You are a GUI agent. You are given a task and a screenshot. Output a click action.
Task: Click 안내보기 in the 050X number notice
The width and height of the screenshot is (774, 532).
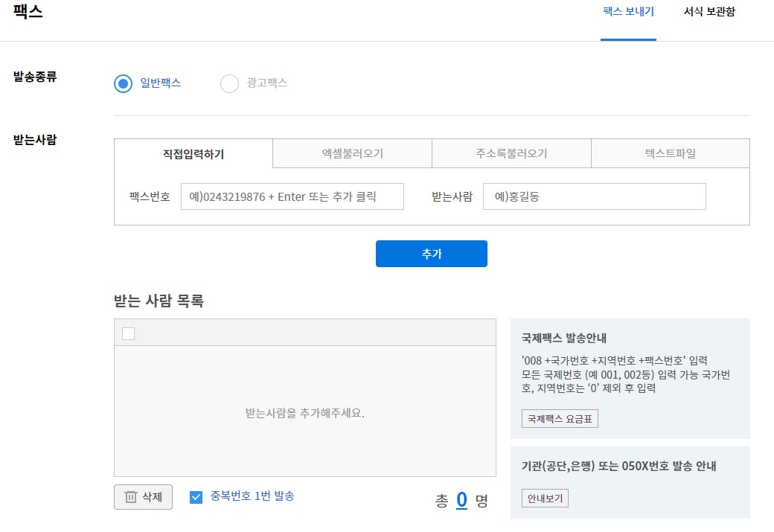[544, 499]
